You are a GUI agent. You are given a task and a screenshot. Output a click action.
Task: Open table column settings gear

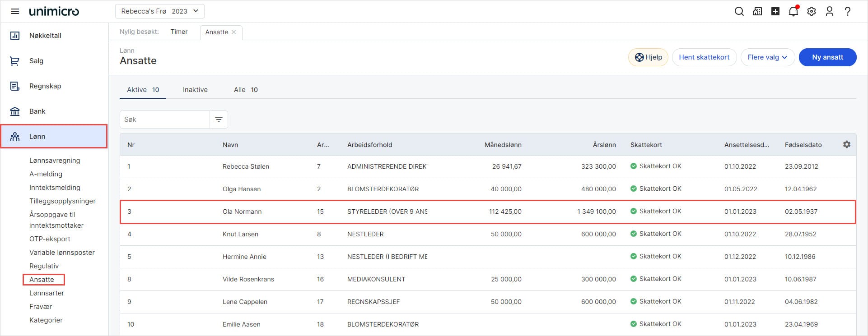point(846,144)
